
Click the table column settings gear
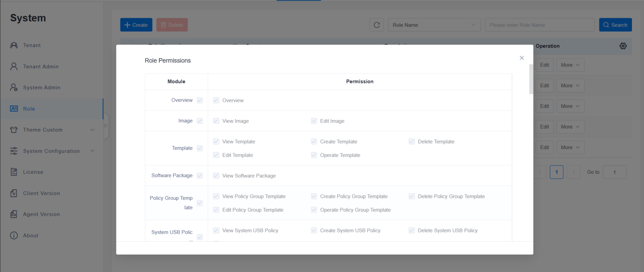623,46
